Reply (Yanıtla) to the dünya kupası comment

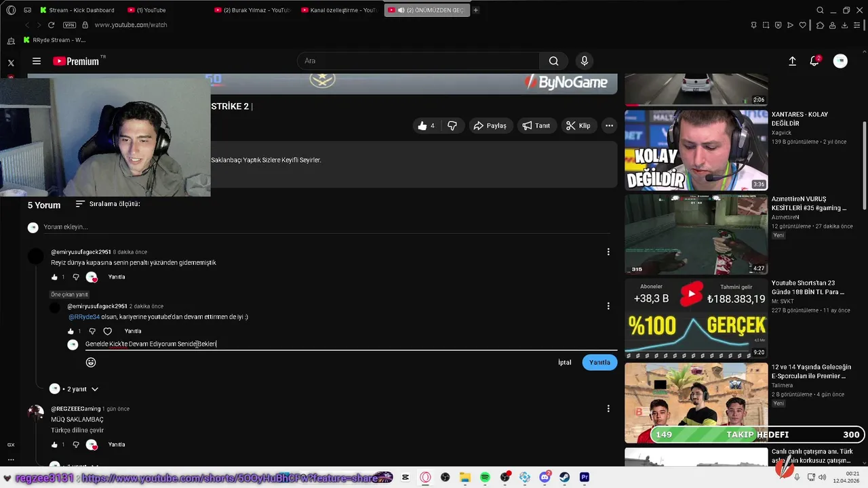coord(117,277)
